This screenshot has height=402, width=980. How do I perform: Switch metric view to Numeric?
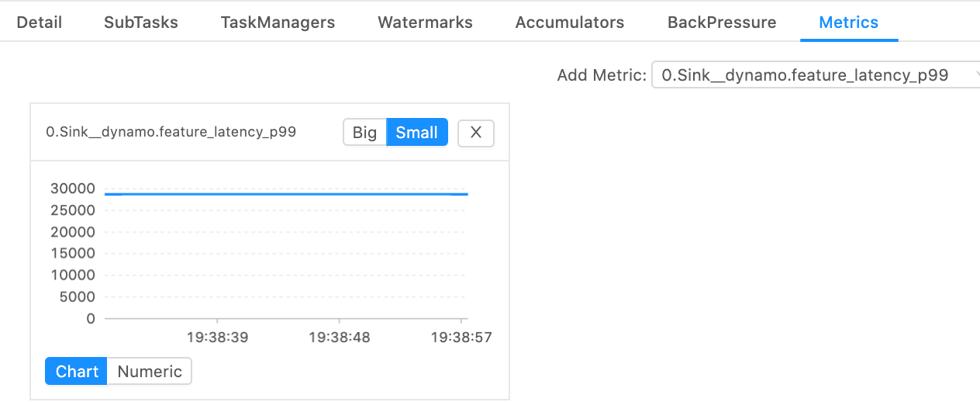coord(150,372)
